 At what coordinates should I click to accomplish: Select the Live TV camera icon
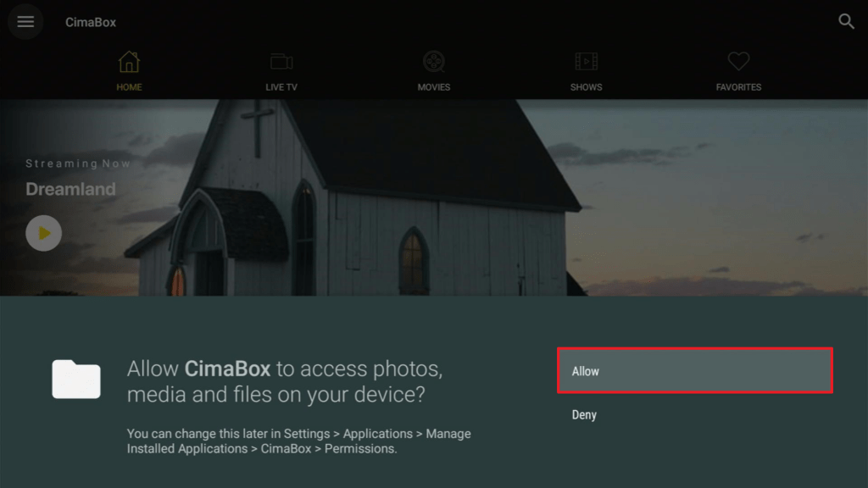coord(281,61)
